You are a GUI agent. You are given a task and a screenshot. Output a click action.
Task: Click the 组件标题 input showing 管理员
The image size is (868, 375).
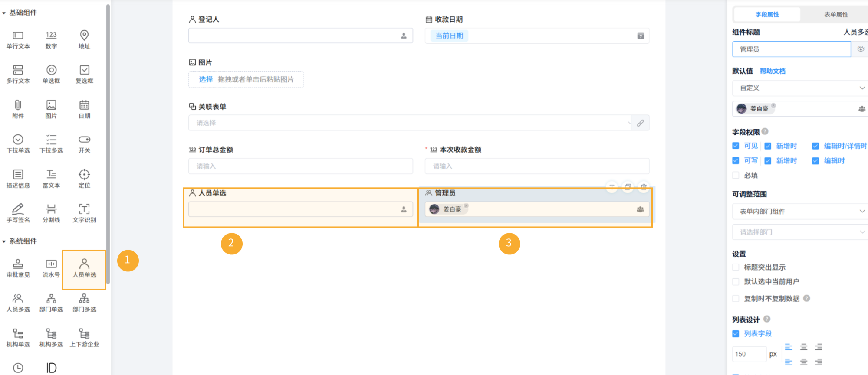click(792, 49)
